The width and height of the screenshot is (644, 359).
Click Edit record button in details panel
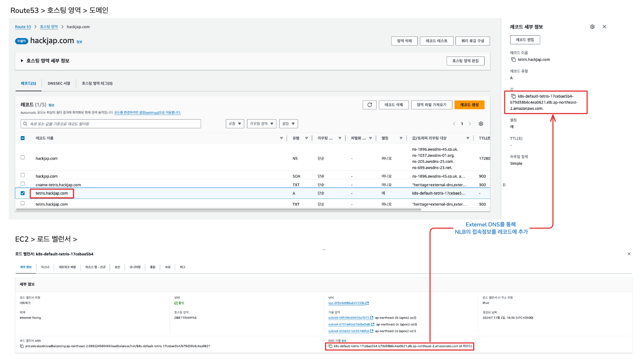[525, 40]
